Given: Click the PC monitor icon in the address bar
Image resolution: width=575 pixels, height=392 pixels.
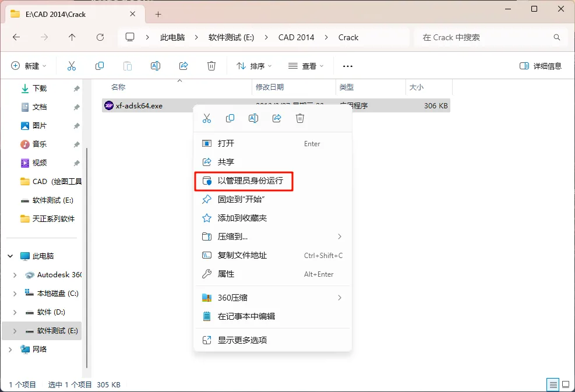Looking at the screenshot, I should (x=130, y=37).
